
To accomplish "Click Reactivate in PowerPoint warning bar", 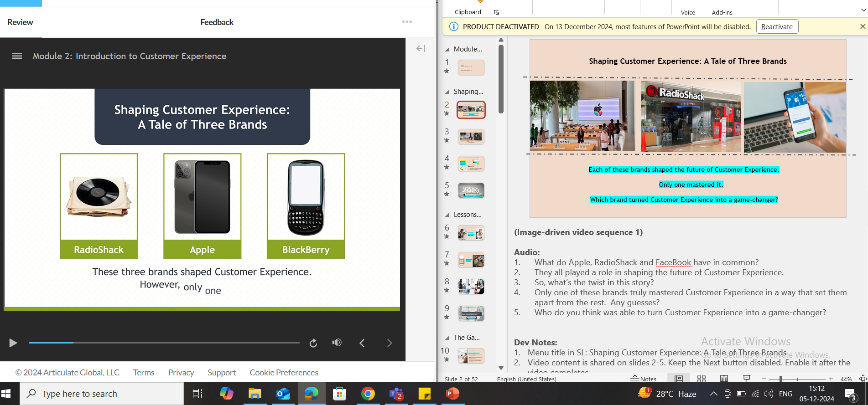I will 777,26.
